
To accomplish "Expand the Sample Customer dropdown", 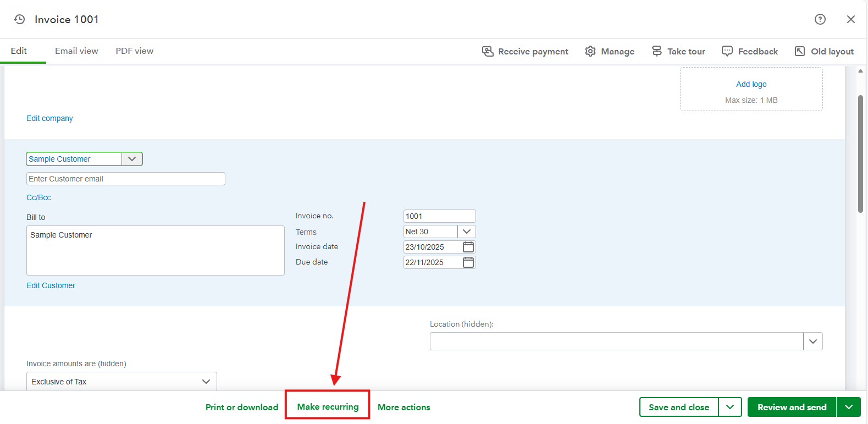I will point(132,159).
